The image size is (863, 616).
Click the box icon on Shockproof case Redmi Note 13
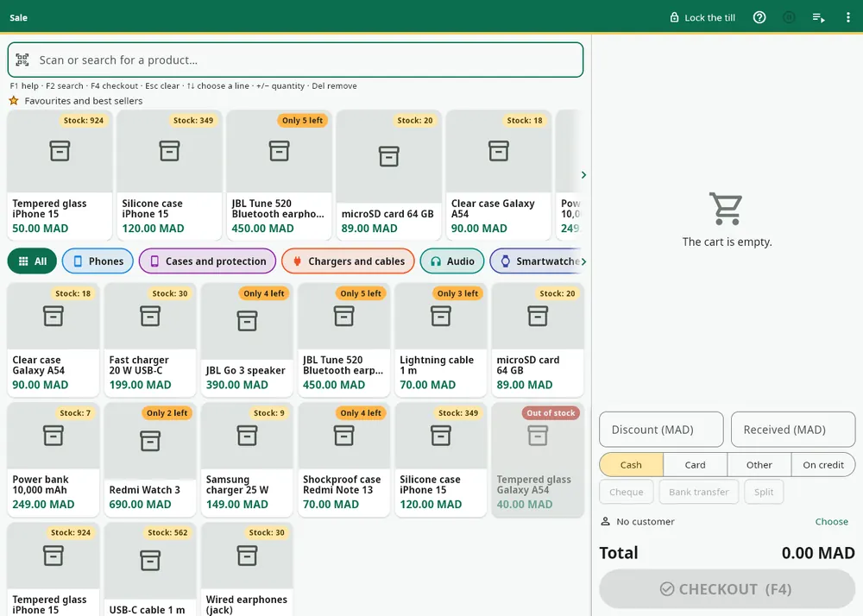point(344,436)
